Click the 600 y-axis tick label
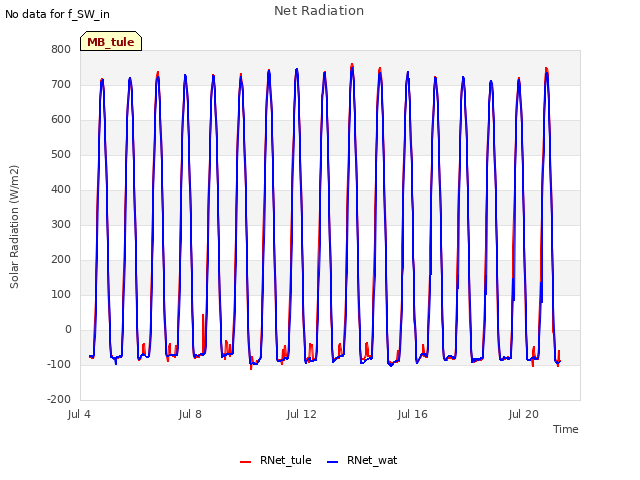Viewport: 640px width, 480px height. coord(61,120)
